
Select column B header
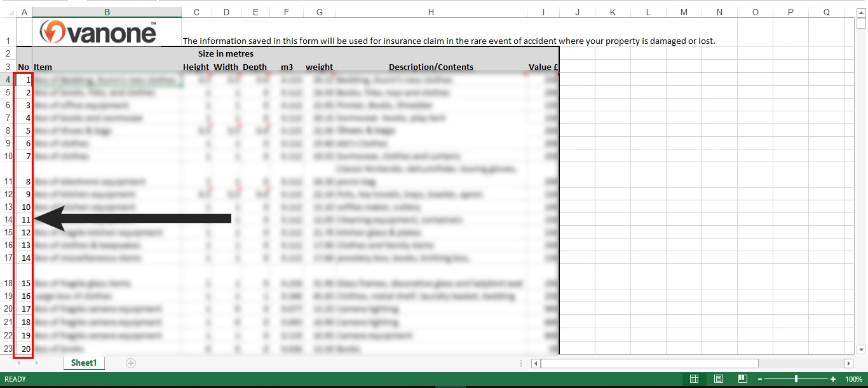click(x=107, y=12)
